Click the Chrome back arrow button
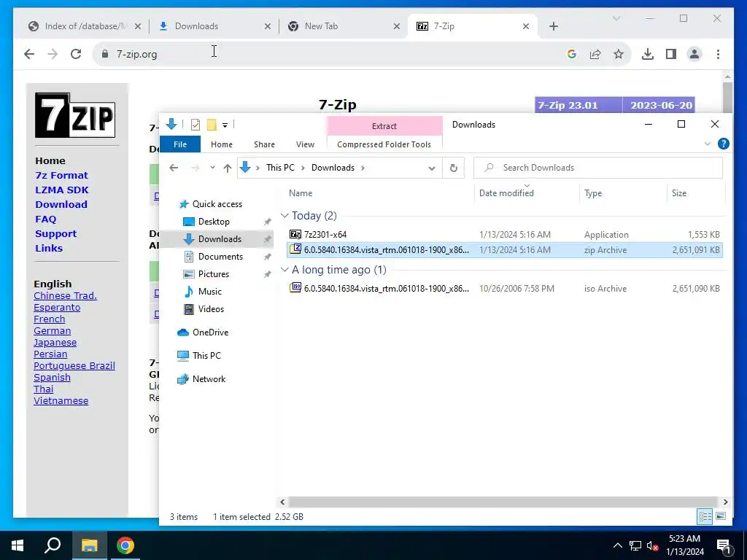The height and width of the screenshot is (560, 747). (x=29, y=54)
